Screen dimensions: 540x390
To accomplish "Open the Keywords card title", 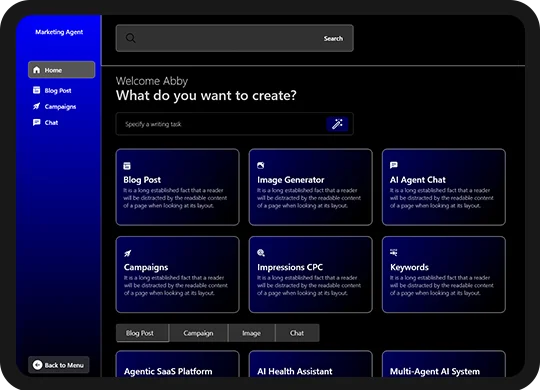I will tap(409, 267).
